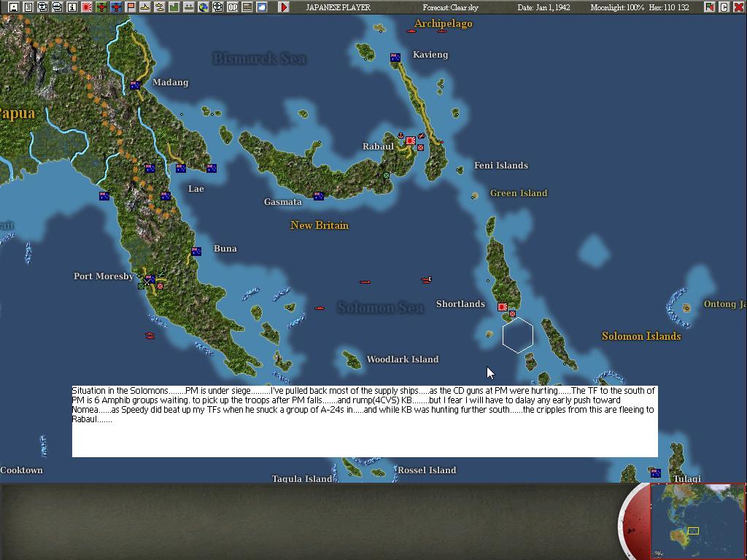
Task: Select the red ship task force near Port Moresby coast
Action: click(x=150, y=335)
